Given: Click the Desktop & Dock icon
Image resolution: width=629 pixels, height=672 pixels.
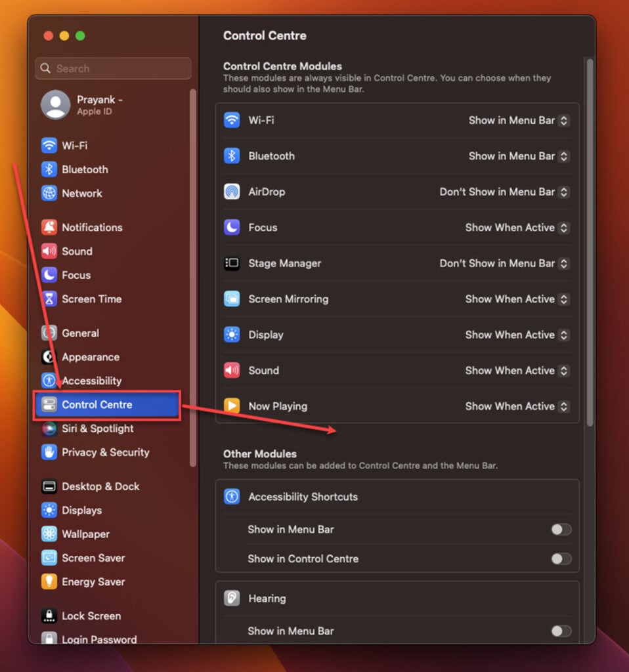Looking at the screenshot, I should (x=49, y=486).
